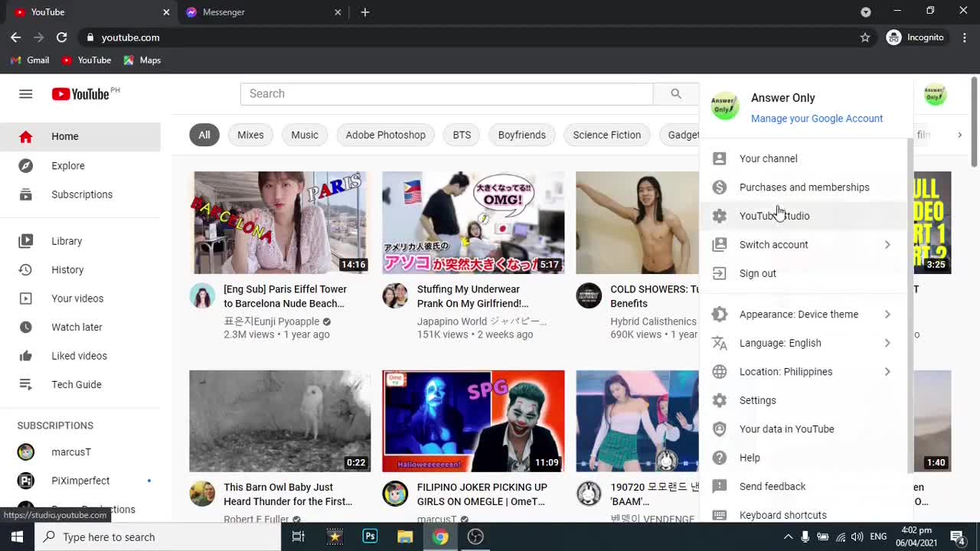This screenshot has width=980, height=551.
Task: Open the hamburger guide menu
Action: click(x=26, y=93)
